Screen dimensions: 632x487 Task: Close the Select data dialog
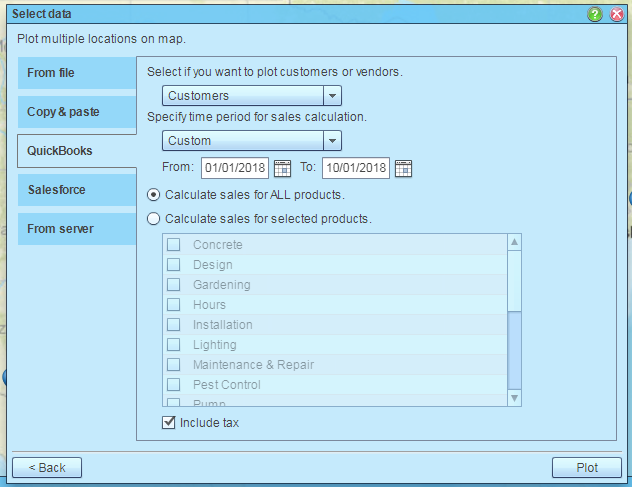pos(616,14)
